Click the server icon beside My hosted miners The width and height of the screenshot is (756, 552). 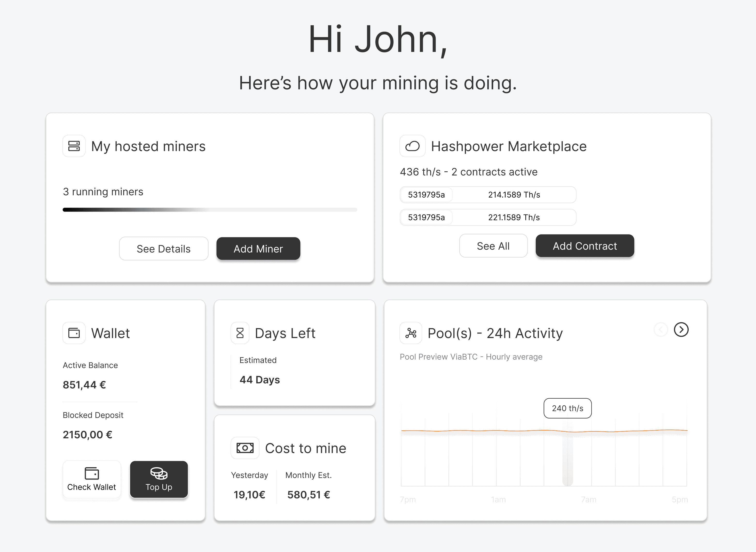pyautogui.click(x=74, y=146)
